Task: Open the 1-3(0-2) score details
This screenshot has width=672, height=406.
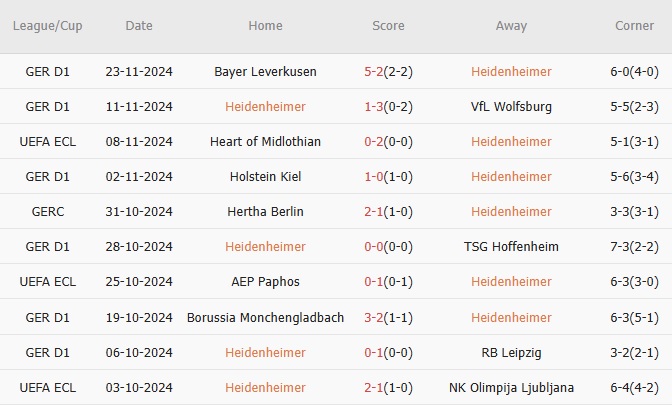Action: 388,107
